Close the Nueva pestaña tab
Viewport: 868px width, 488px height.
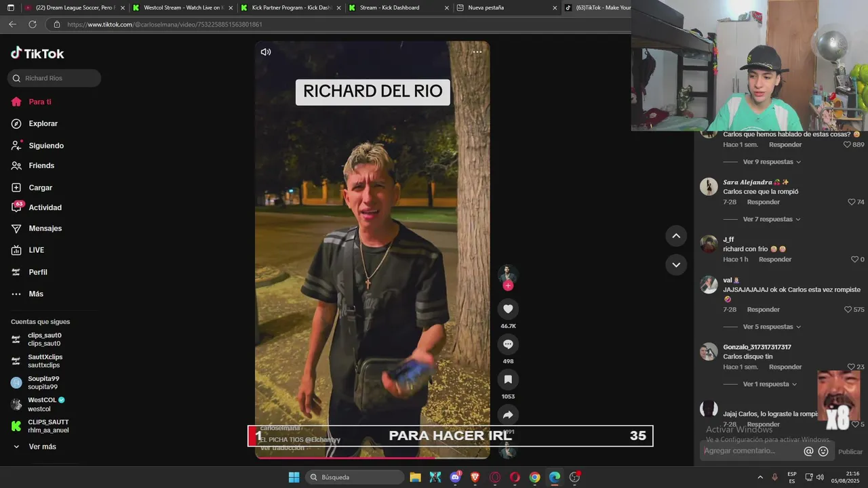point(555,8)
